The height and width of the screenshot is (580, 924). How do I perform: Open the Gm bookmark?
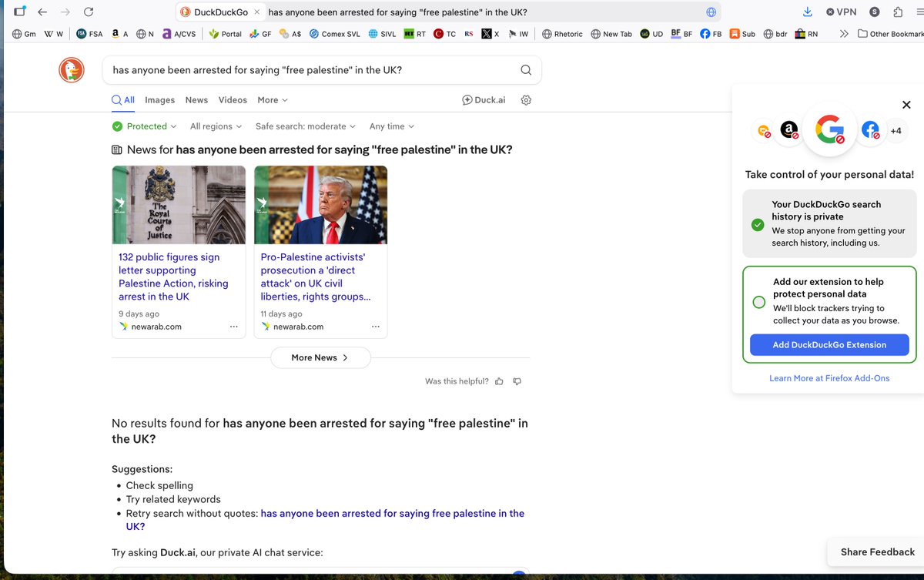coord(24,34)
